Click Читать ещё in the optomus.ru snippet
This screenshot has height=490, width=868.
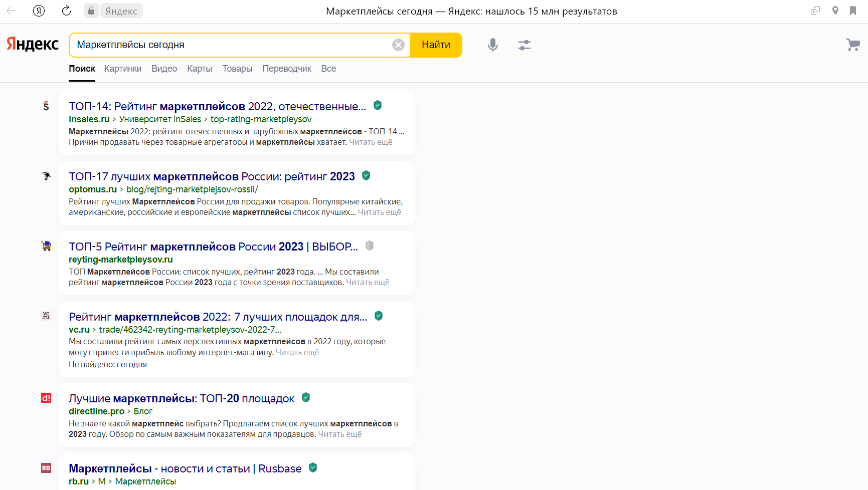tap(380, 212)
